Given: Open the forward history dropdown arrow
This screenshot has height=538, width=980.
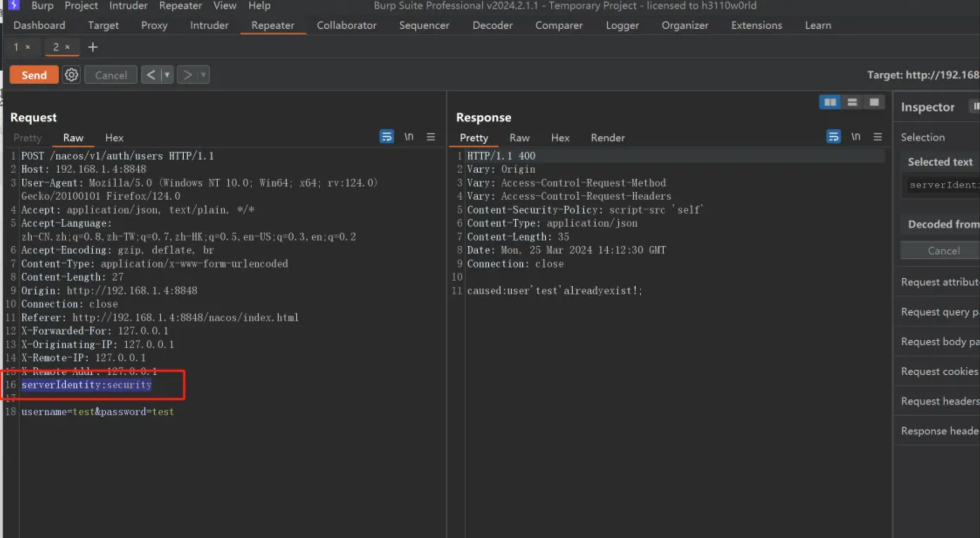Looking at the screenshot, I should point(203,75).
